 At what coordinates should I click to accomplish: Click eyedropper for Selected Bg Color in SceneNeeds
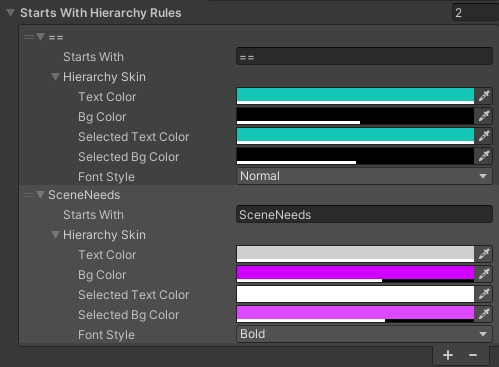[484, 314]
